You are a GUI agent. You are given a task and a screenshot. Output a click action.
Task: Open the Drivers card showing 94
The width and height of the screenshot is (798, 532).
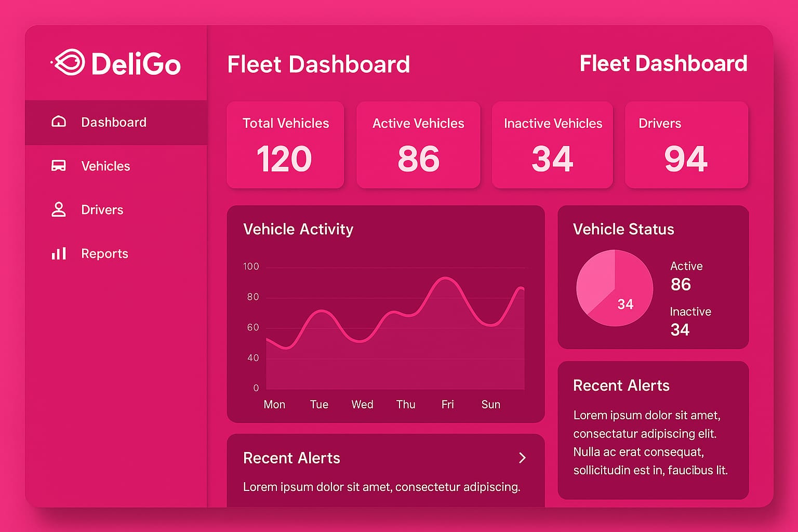coord(686,145)
